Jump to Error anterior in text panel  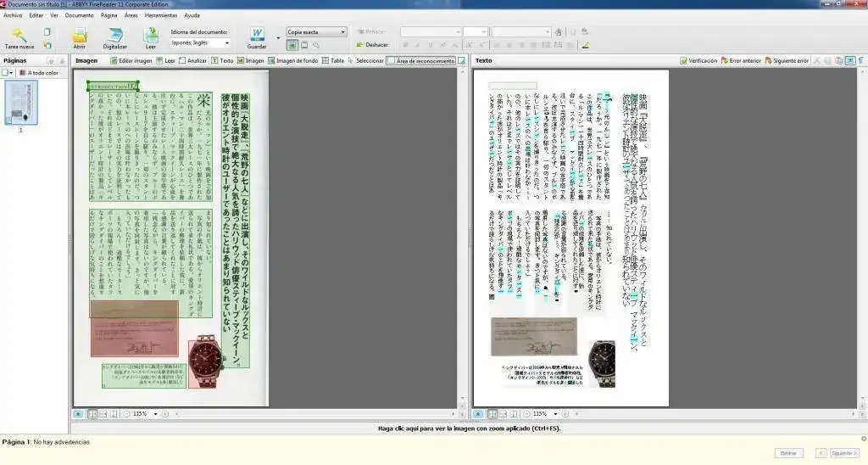point(741,60)
